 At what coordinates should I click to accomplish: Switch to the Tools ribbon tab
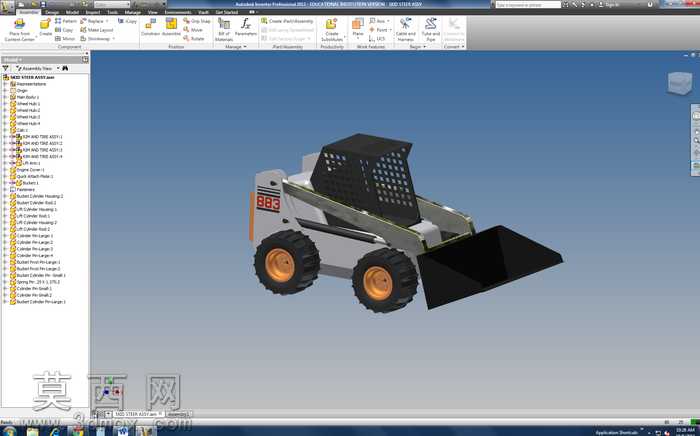(x=112, y=12)
